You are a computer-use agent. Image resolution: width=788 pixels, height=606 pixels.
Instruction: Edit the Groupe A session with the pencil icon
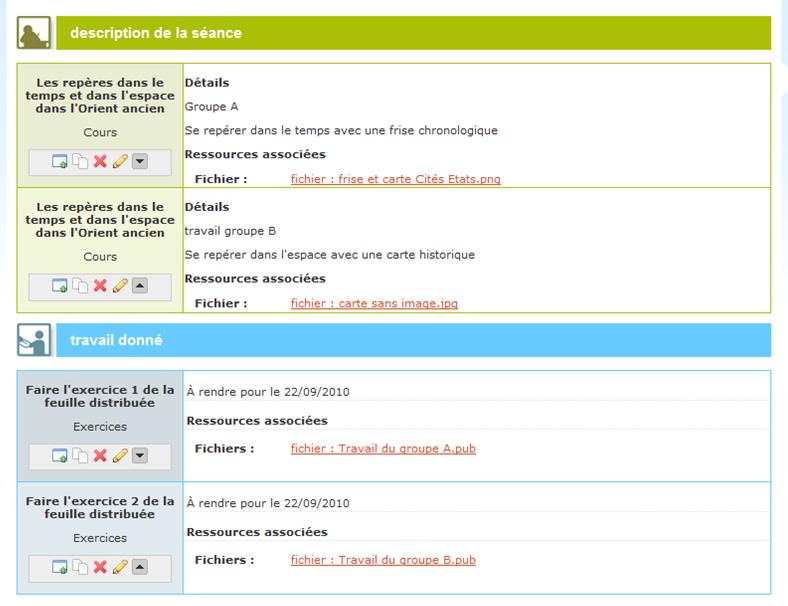tap(120, 161)
